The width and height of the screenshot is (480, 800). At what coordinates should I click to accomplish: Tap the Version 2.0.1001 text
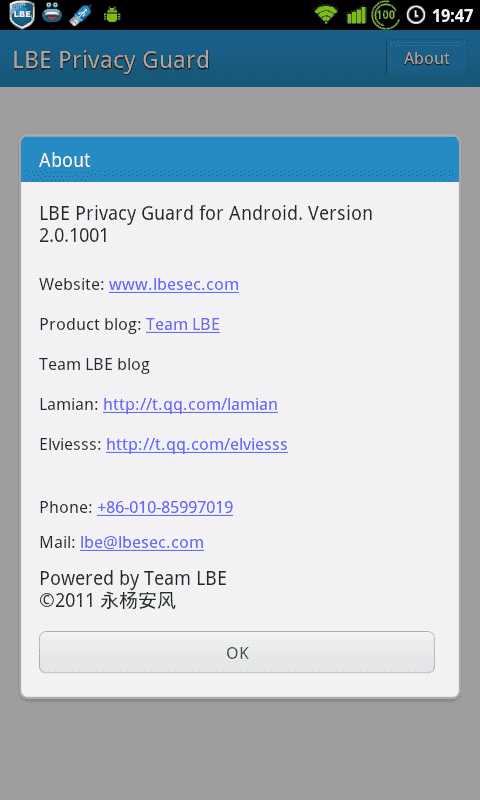(x=206, y=224)
